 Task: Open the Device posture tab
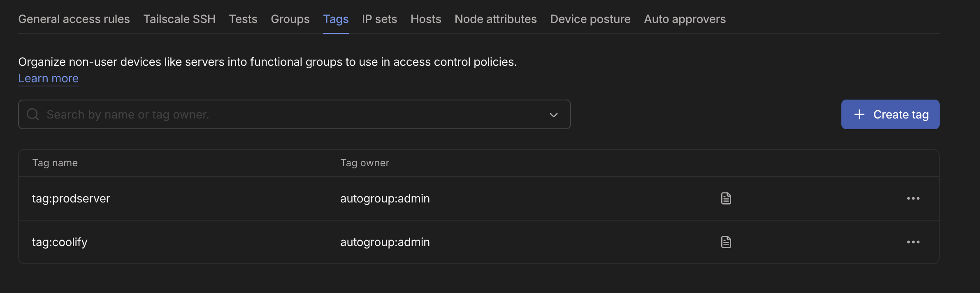(590, 19)
